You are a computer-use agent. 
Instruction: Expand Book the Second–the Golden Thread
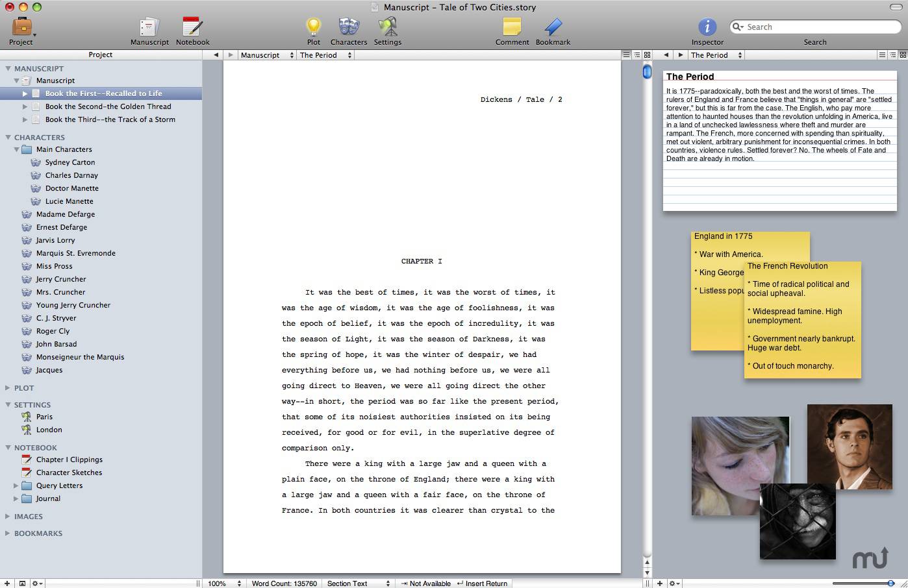(25, 106)
